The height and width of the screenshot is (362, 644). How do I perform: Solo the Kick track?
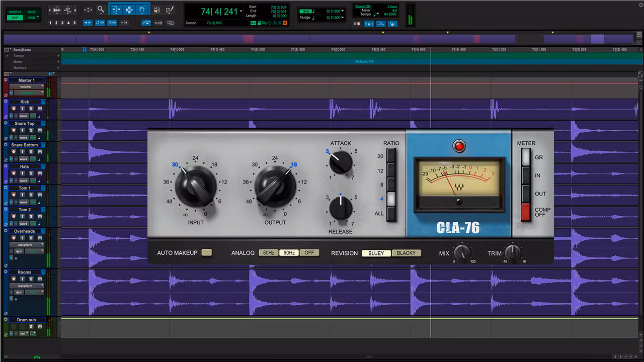click(x=31, y=108)
